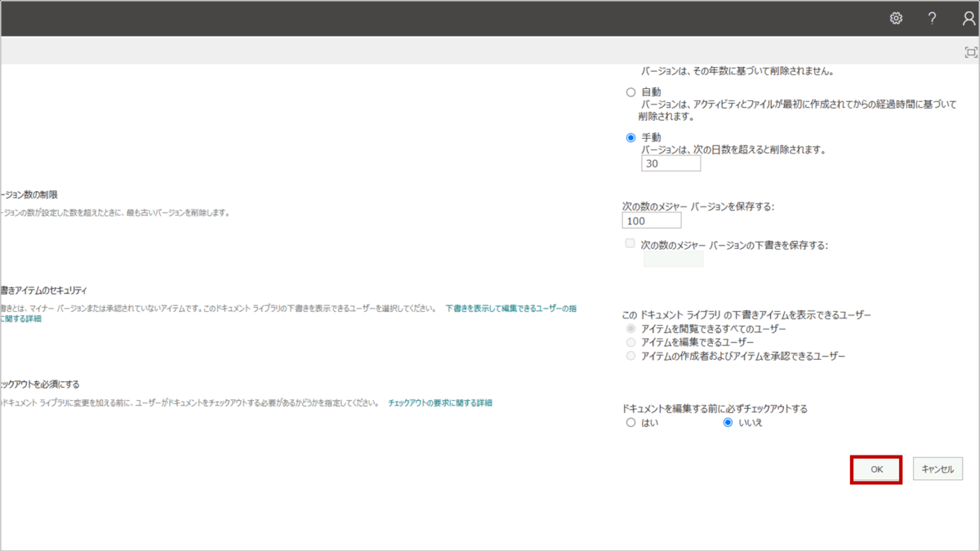Screen dimensions: 980x551
Task: Open the チェックアウトの要求に関する詳細 link
Action: 440,402
